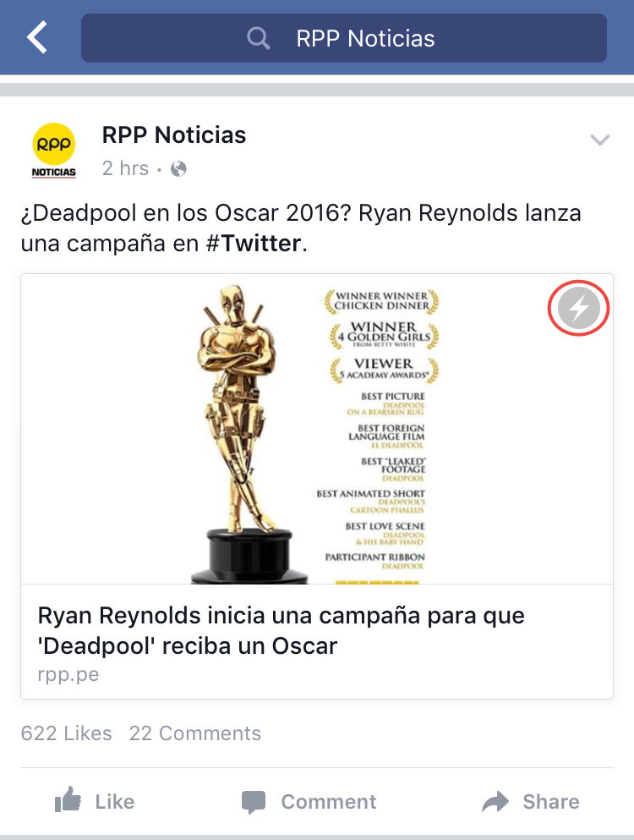Screen dimensions: 634x840
Task: Tap the Comment button label
Action: pos(329,802)
